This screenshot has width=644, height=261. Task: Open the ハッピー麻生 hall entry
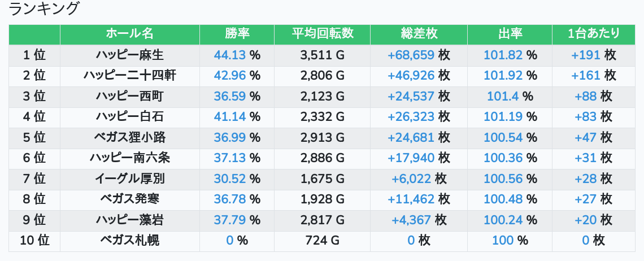[x=129, y=55]
